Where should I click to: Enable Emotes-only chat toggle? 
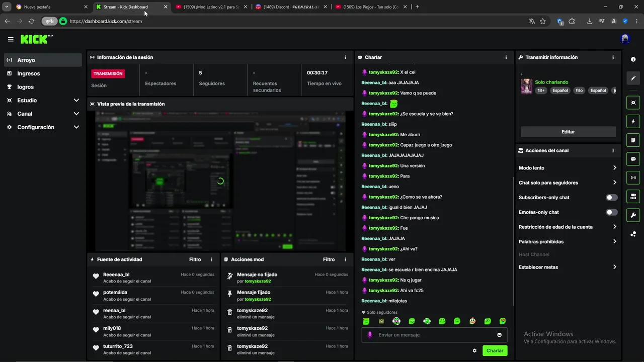pos(611,212)
